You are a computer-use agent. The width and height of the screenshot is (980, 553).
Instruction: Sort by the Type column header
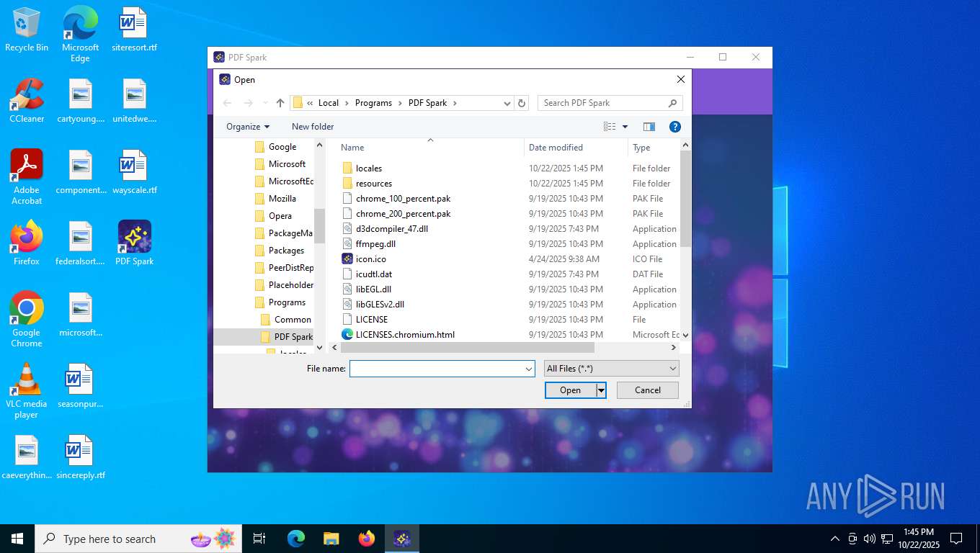654,148
